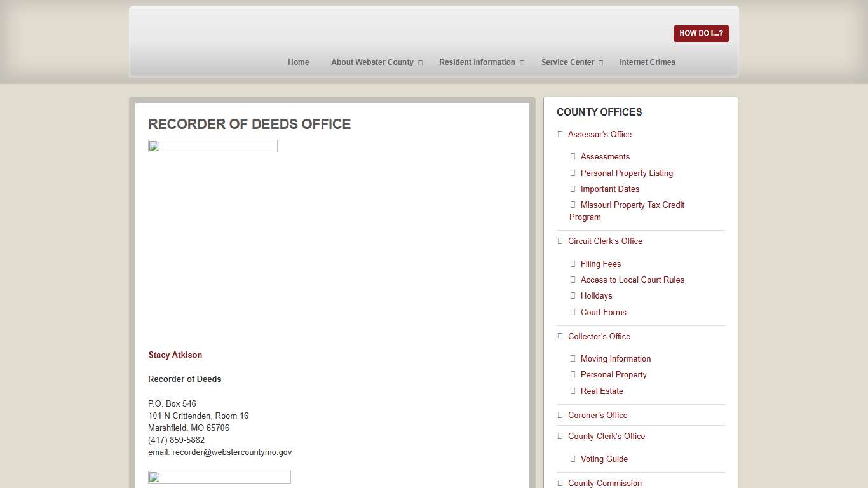Click the lower broken image placeholder
This screenshot has width=868, height=488.
coord(219,477)
